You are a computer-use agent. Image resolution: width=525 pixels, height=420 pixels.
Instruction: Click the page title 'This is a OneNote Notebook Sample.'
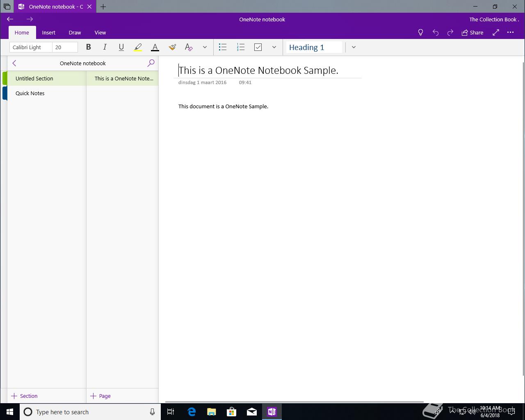(x=258, y=70)
